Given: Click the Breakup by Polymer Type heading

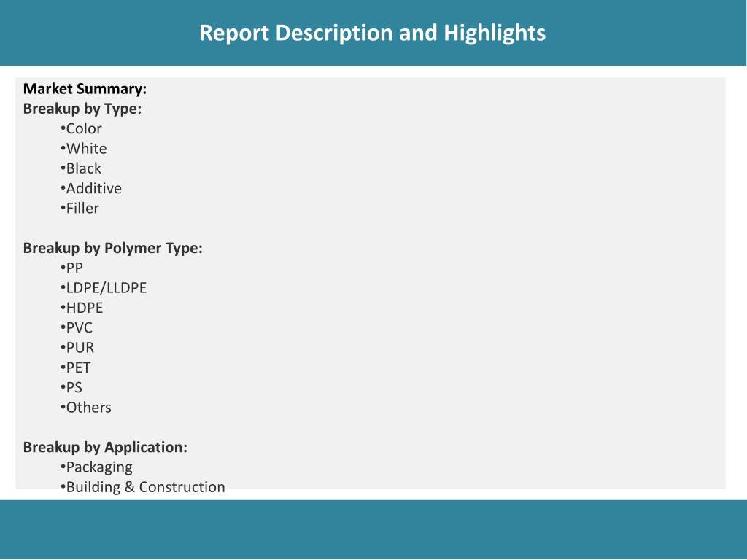Looking at the screenshot, I should coord(113,249).
